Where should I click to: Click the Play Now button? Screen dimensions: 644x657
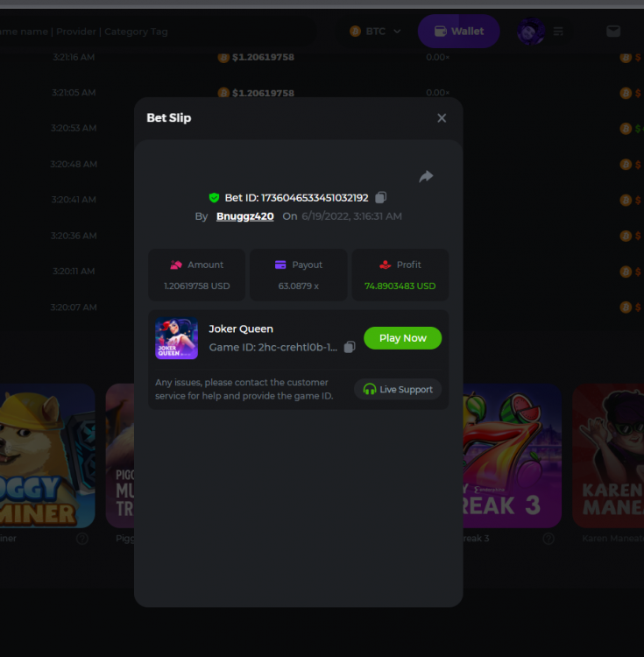(x=403, y=338)
